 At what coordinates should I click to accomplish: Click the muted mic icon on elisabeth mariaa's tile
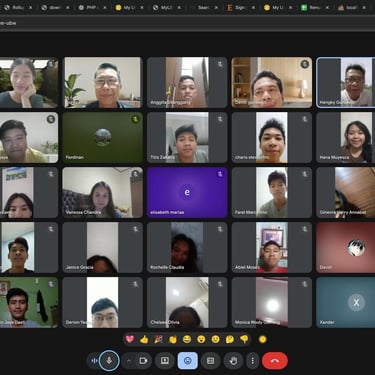tap(220, 174)
